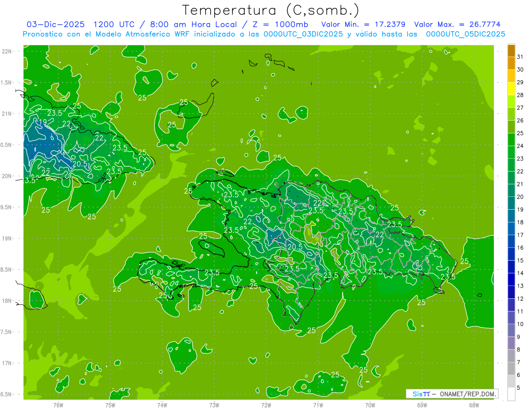Click the date text "03-Dic-2025"
532x411 pixels.
coord(55,24)
